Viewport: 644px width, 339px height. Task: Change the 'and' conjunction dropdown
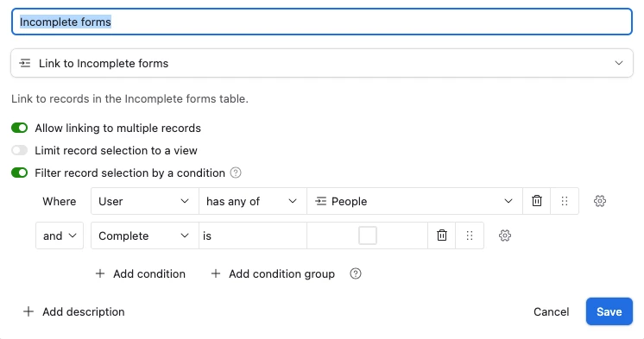coord(60,235)
